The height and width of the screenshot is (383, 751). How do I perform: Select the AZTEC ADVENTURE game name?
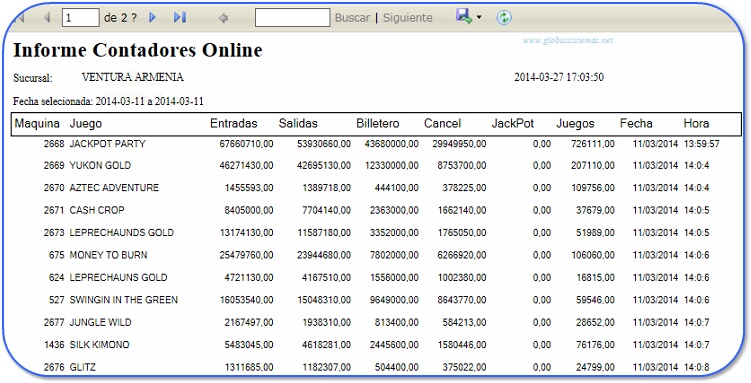click(114, 188)
